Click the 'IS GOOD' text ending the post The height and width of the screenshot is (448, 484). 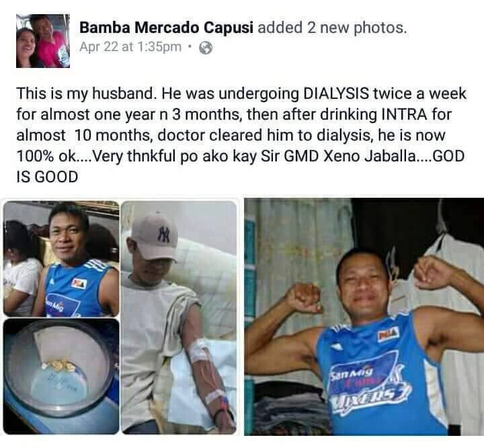point(47,177)
